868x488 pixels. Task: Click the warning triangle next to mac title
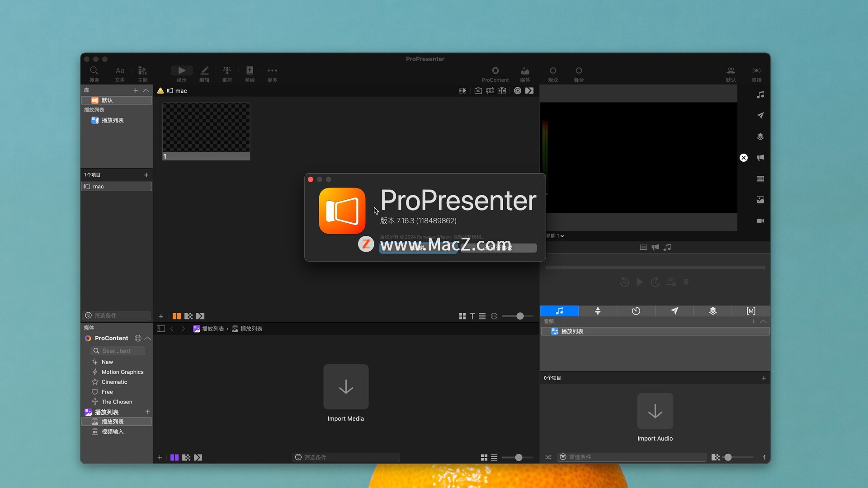tap(160, 91)
